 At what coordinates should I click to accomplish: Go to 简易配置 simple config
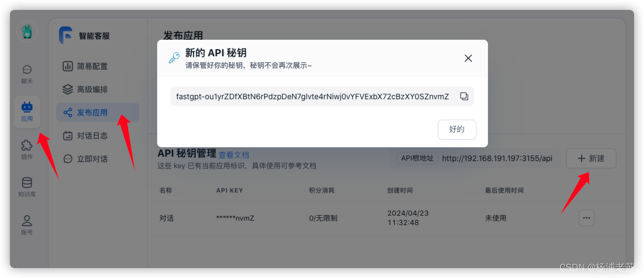98,66
